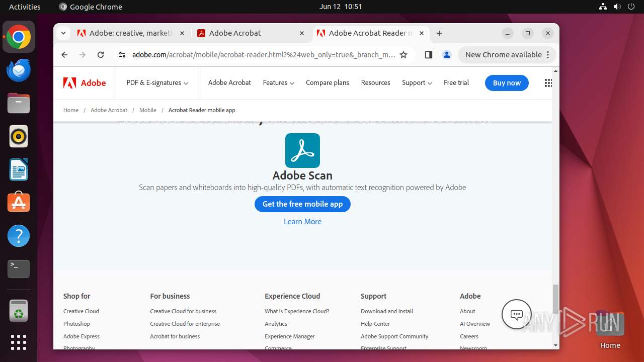Image resolution: width=644 pixels, height=362 pixels.
Task: Open Thunderbird Mail from the dock
Action: 19,70
